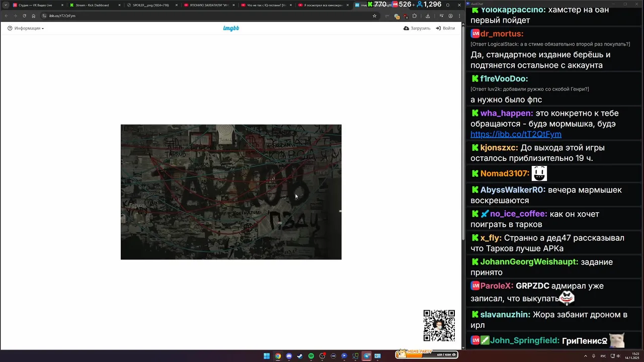The height and width of the screenshot is (362, 644).
Task: Click username no_ice_coffee in chat
Action: pos(519,214)
